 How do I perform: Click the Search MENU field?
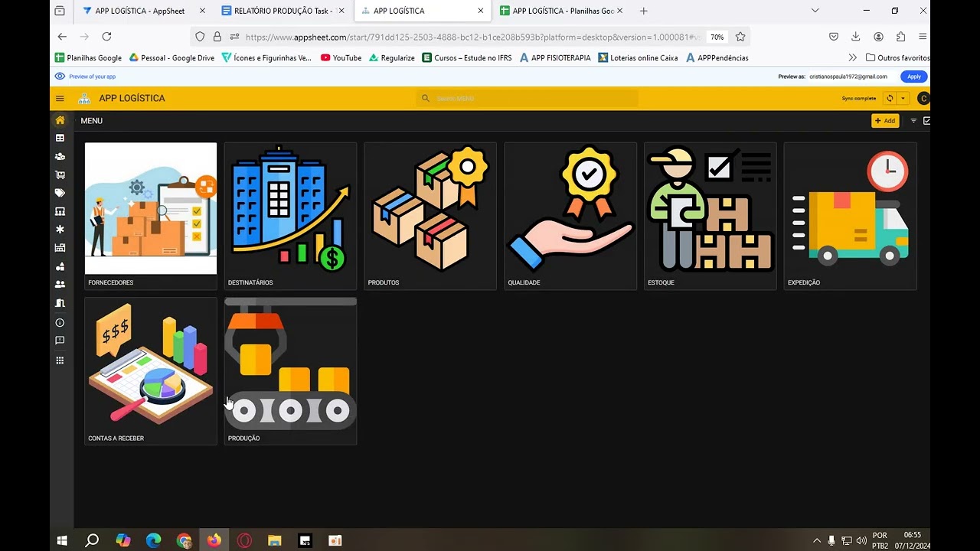point(527,98)
